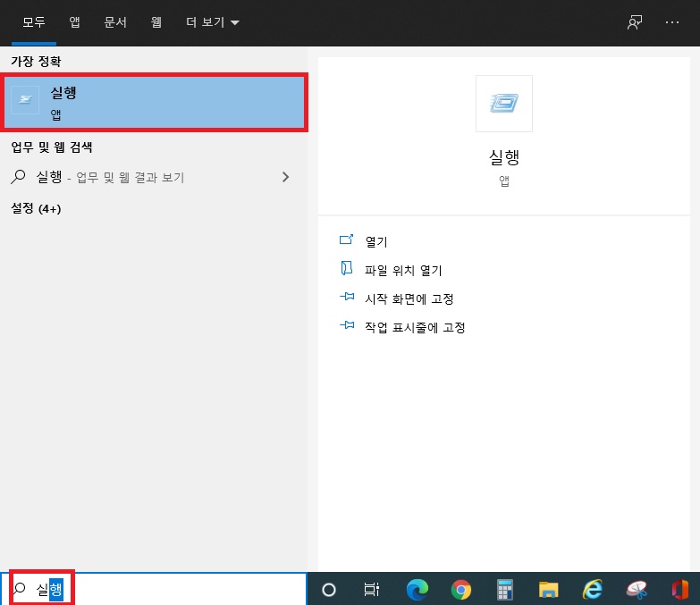Image resolution: width=700 pixels, height=605 pixels.
Task: Click 파일 위치 열기
Action: [403, 270]
